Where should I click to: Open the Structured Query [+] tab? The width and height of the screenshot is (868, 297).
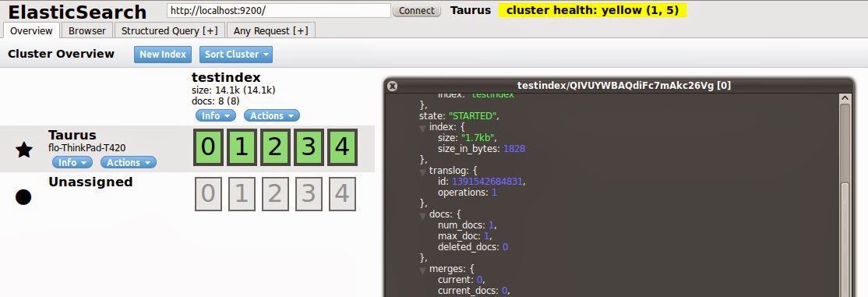tap(169, 31)
